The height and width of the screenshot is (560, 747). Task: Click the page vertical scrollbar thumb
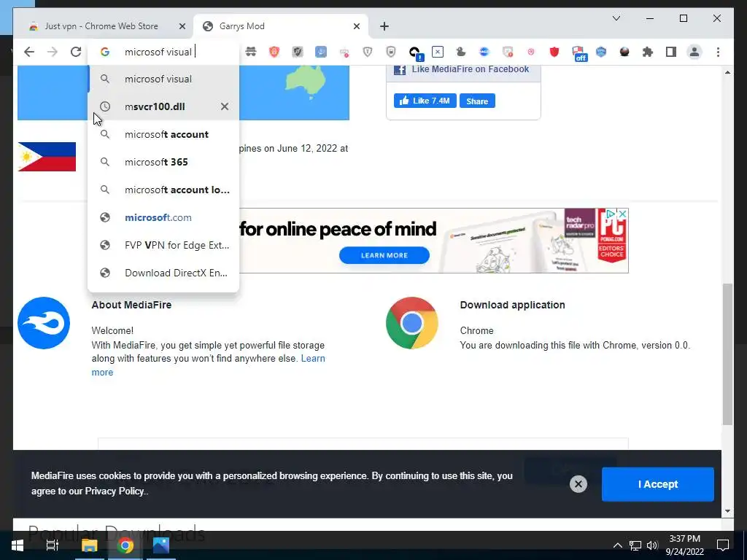pos(727,354)
